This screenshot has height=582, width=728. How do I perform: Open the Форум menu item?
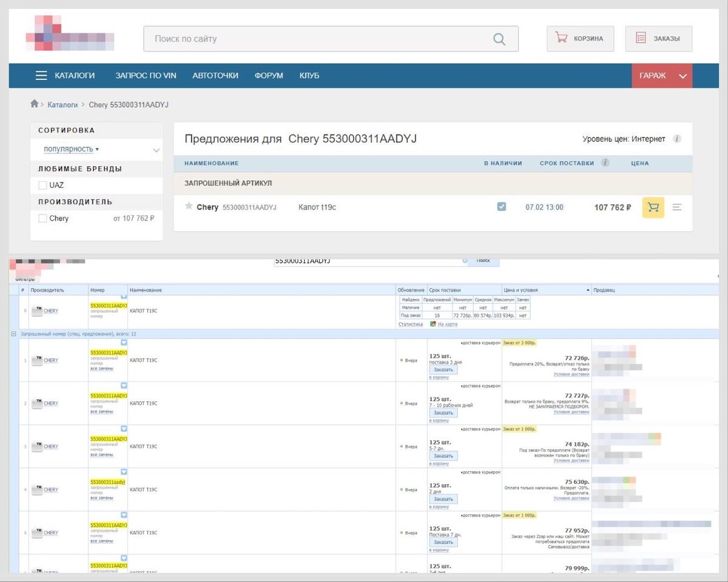[269, 76]
